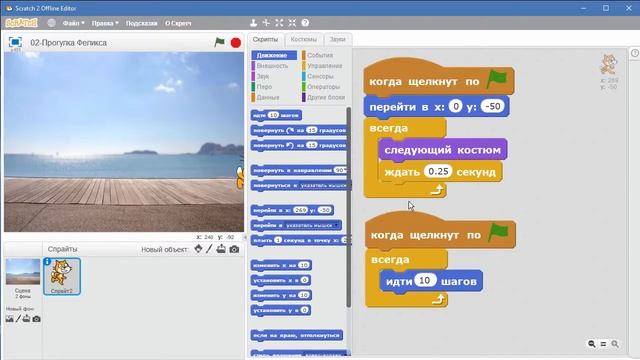The height and width of the screenshot is (360, 640).
Task: Open the О Скретч menu item
Action: [x=178, y=23]
